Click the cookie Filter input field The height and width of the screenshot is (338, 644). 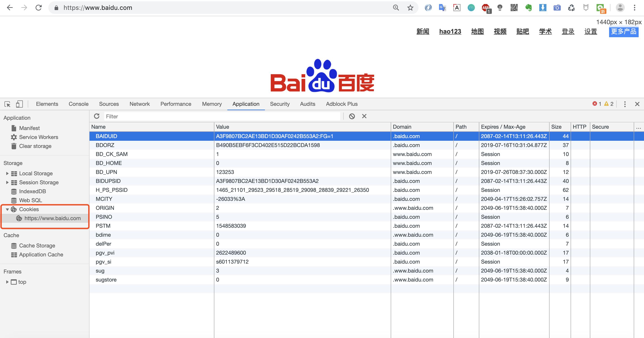click(x=222, y=116)
